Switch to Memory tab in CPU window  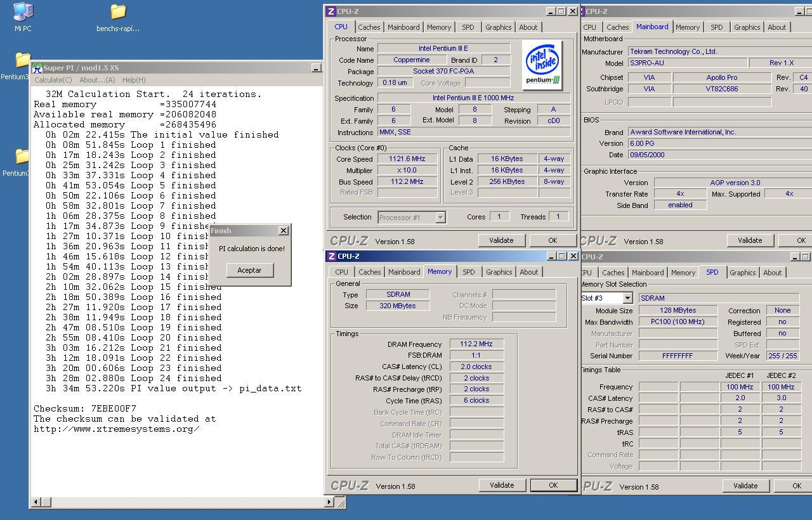(439, 27)
